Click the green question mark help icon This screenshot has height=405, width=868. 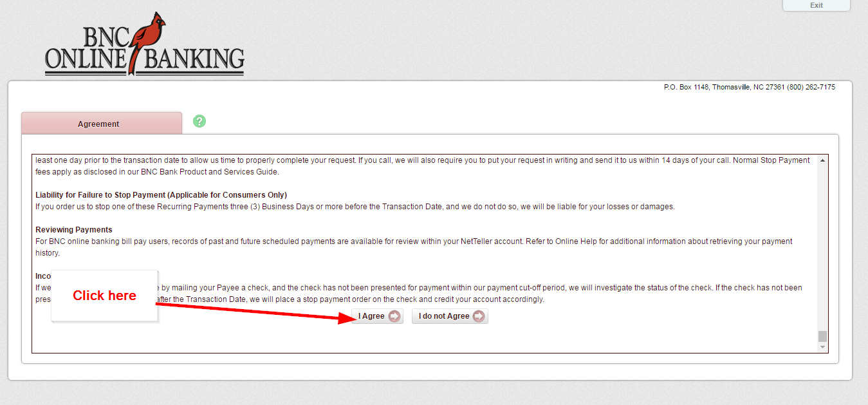[199, 121]
